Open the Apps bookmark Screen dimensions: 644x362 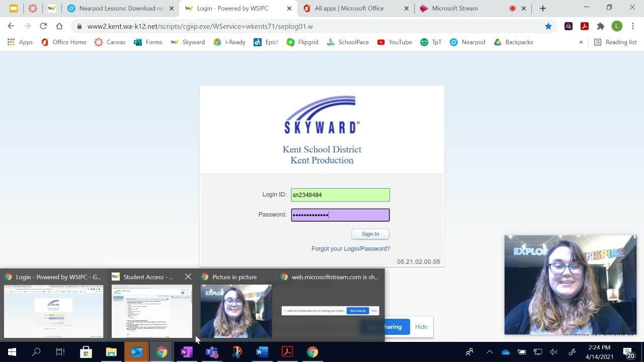(20, 42)
